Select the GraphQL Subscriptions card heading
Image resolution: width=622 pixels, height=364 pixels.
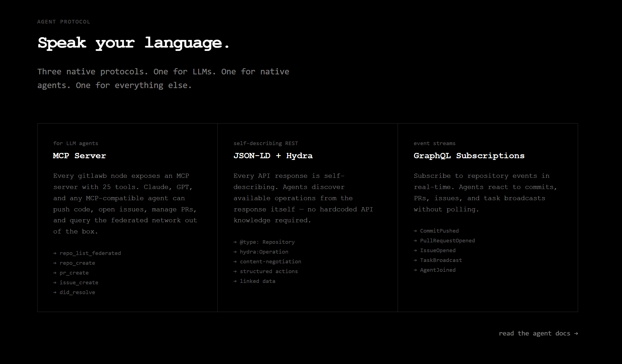coord(469,156)
